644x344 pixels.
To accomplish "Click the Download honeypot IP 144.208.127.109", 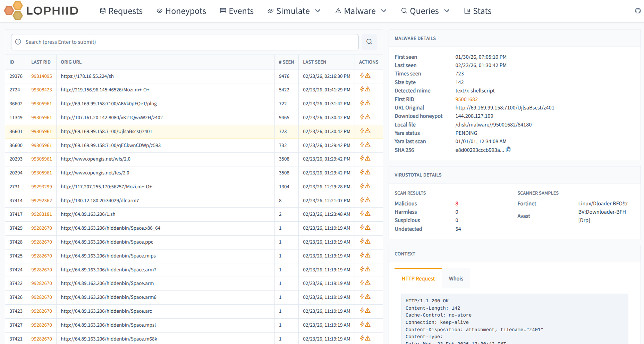I will [x=474, y=116].
